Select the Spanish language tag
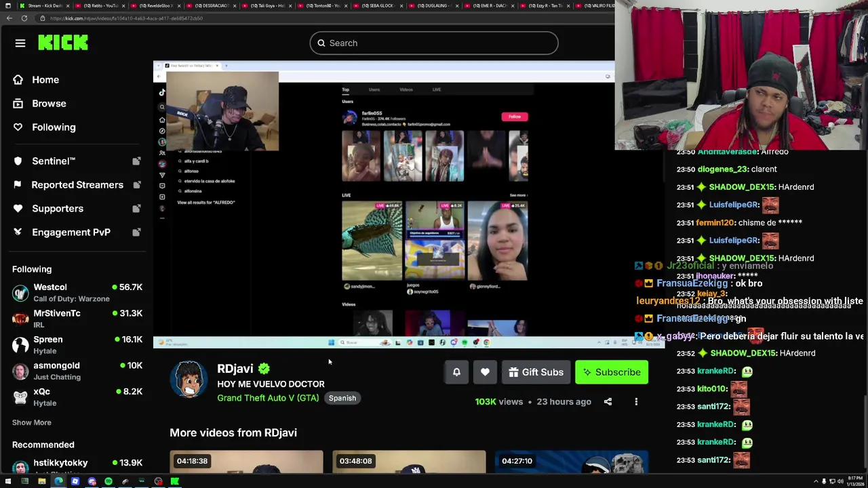Screen dimensions: 868x488 pos(342,399)
